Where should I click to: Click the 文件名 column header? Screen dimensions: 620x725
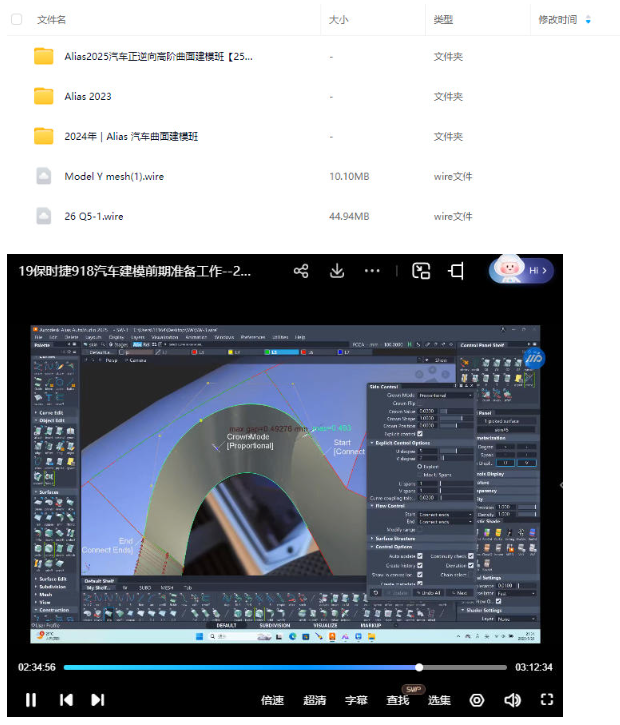click(x=51, y=20)
